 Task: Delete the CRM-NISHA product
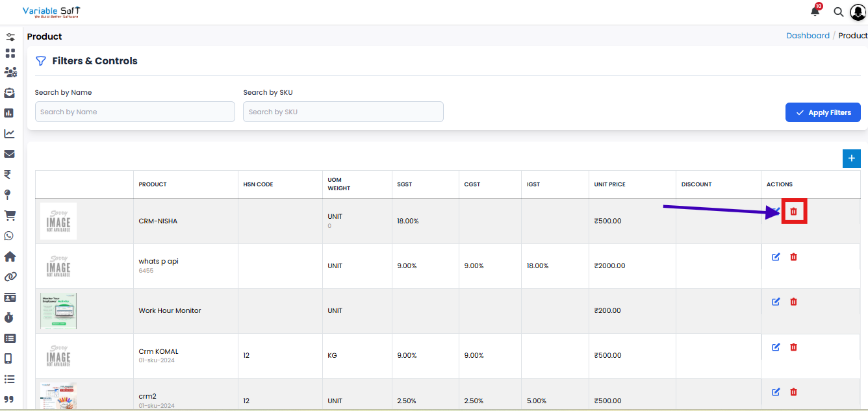[793, 212]
